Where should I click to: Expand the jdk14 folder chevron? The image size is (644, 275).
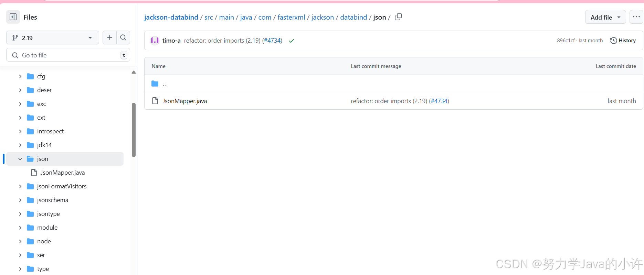(x=20, y=145)
